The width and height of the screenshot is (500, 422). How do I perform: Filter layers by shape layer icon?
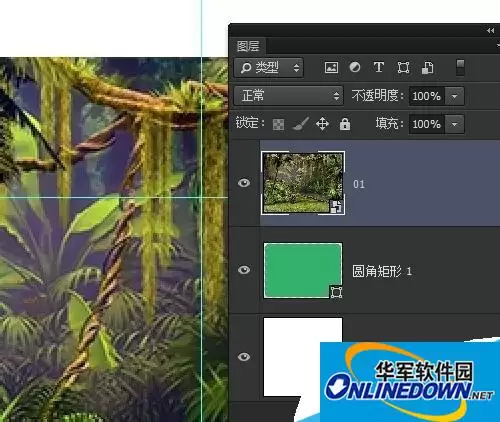tap(403, 68)
